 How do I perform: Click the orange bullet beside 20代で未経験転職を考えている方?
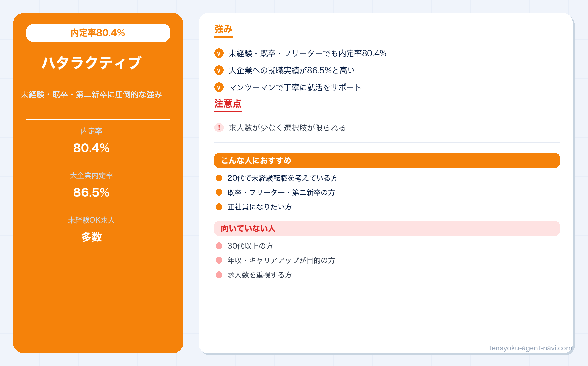click(219, 178)
